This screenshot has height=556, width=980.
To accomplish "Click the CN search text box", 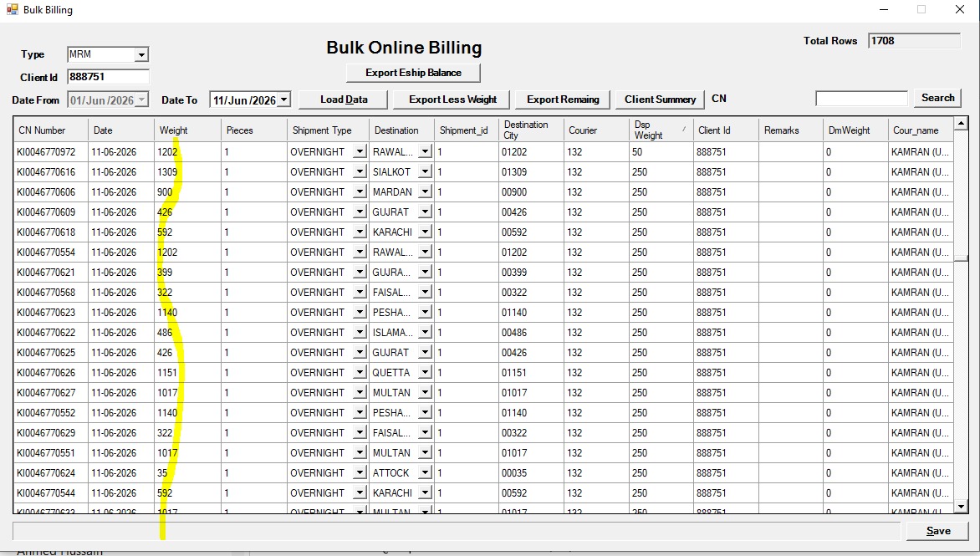I will point(861,98).
